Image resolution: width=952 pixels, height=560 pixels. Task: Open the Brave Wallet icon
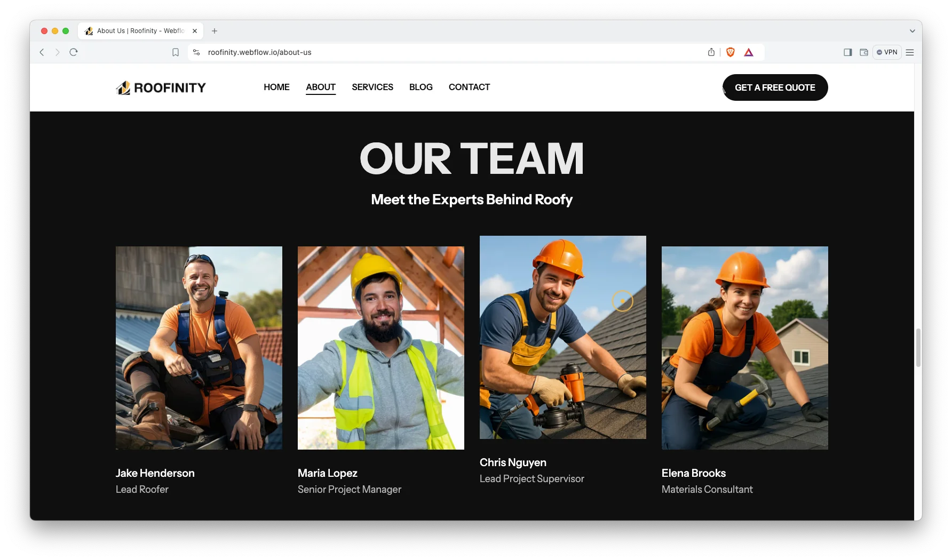tap(863, 52)
